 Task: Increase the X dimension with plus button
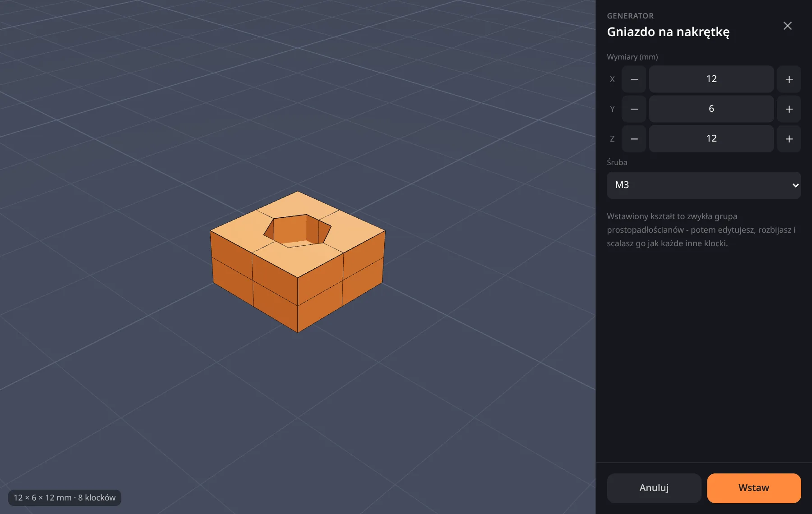click(x=789, y=79)
